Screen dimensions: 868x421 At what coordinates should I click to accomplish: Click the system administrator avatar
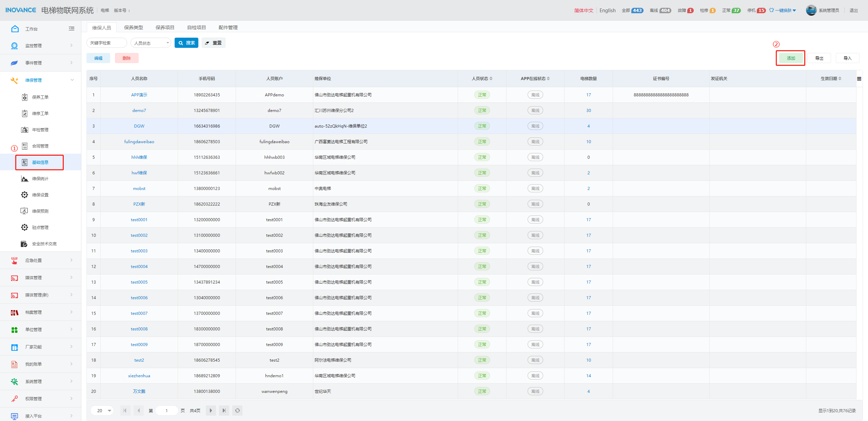(811, 11)
